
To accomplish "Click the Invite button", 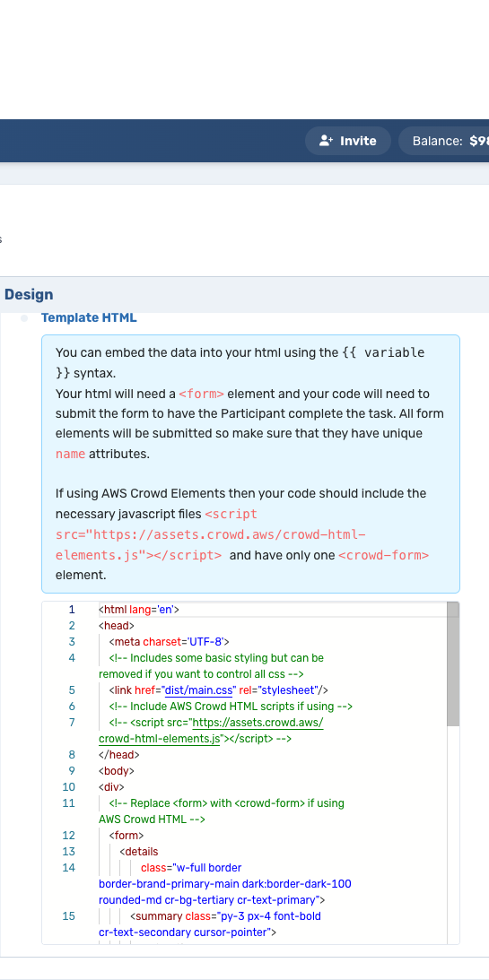I will point(347,141).
